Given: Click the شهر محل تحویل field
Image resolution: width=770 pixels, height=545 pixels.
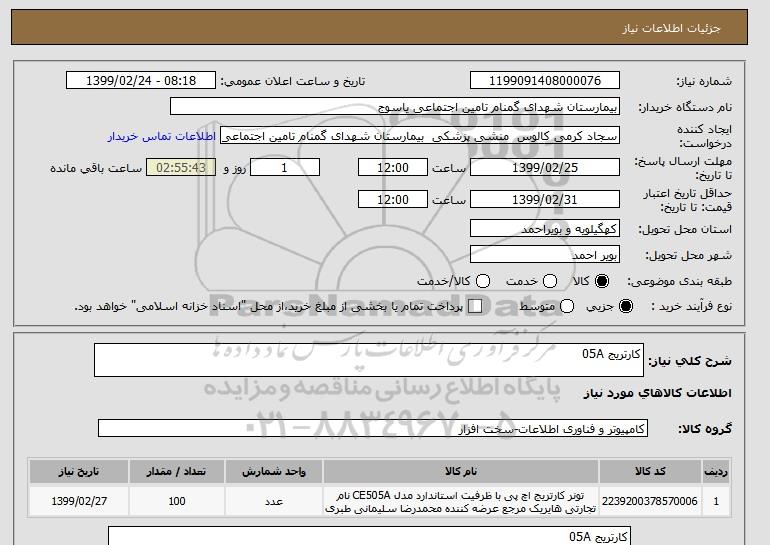Looking at the screenshot, I should click(544, 256).
